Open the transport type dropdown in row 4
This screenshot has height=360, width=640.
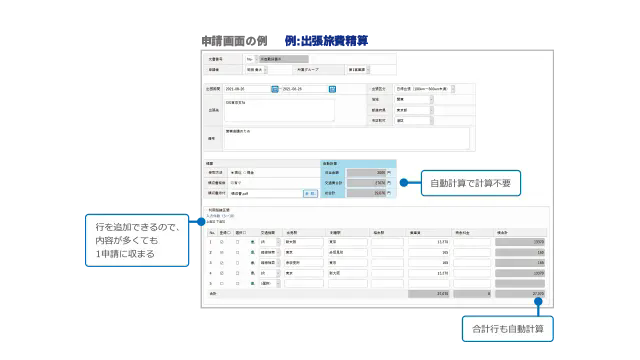click(270, 273)
